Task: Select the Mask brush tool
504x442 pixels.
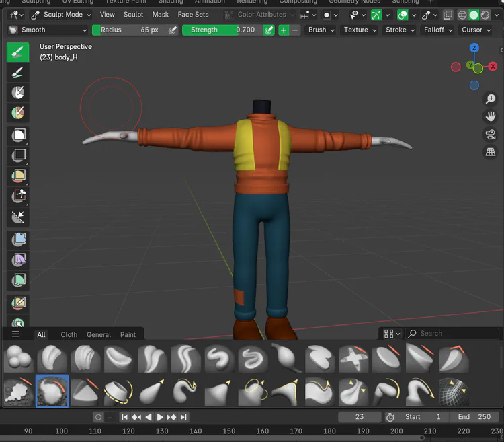Action: tap(18, 93)
